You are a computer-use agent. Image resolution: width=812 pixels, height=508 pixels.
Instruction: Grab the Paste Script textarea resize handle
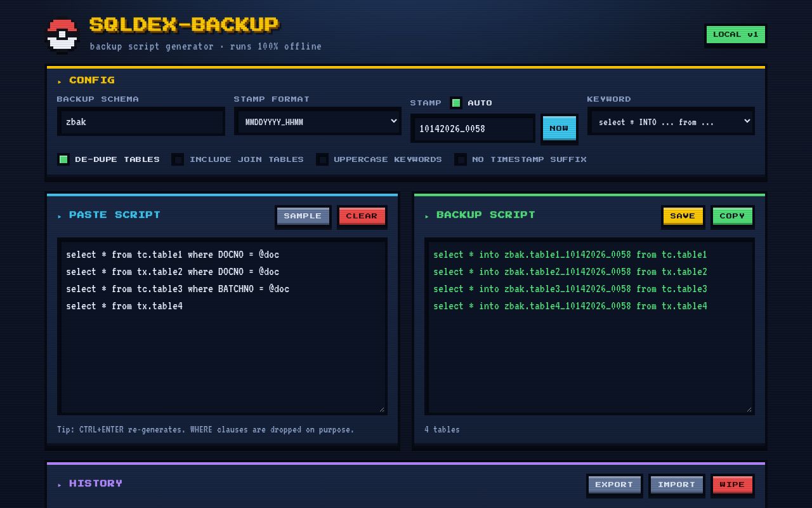382,410
